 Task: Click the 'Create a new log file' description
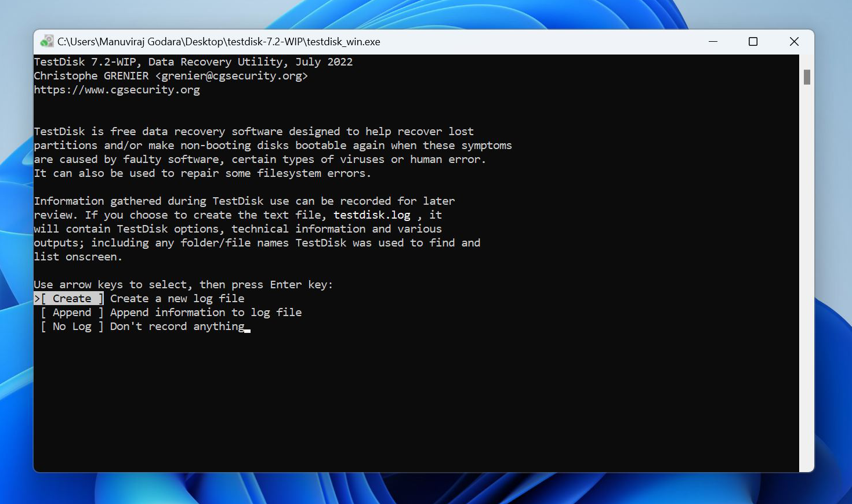[x=177, y=299]
